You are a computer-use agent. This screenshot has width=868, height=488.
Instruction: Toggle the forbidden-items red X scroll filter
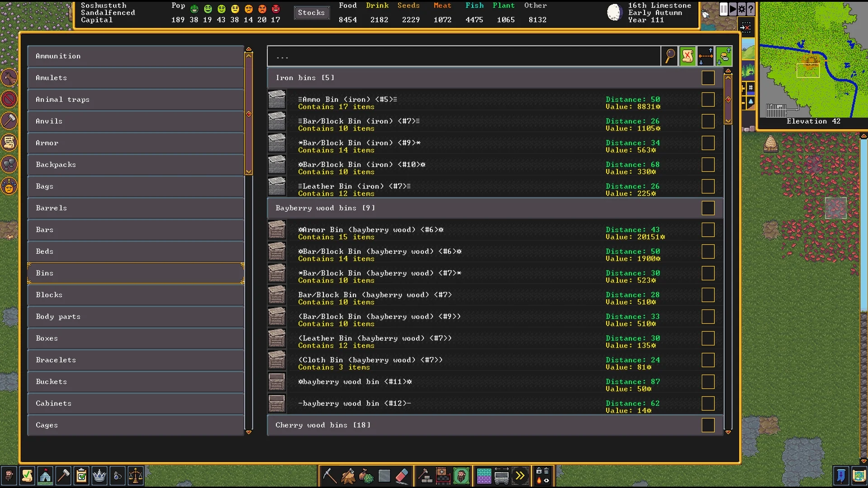coord(688,56)
